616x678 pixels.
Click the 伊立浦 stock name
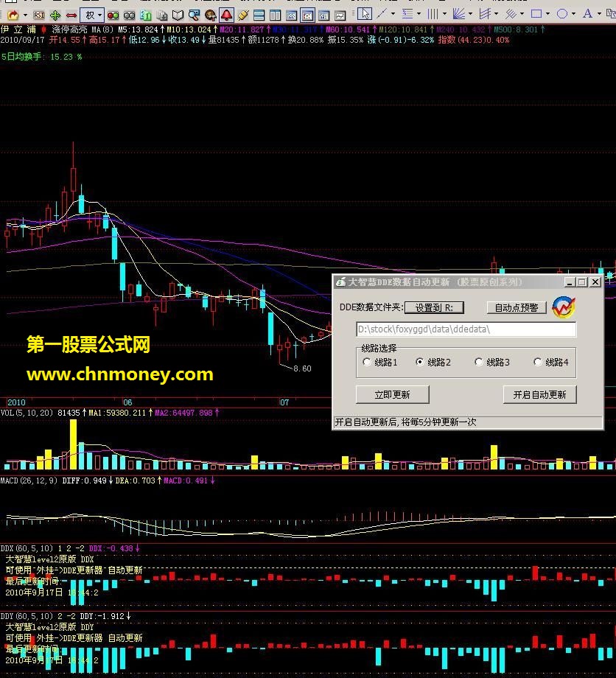pos(18,29)
